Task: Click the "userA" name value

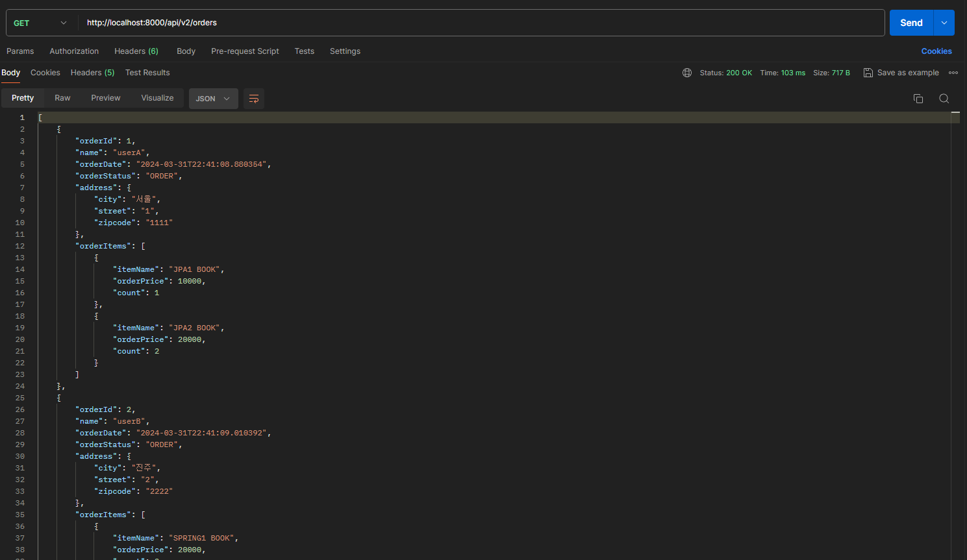Action: click(x=129, y=152)
